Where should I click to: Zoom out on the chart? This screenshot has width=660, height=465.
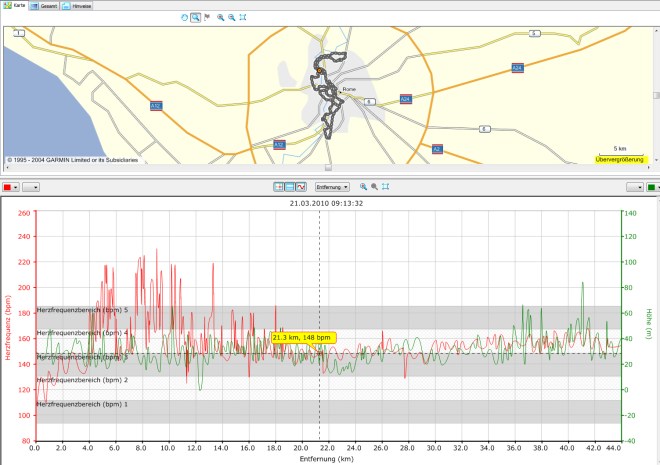click(x=374, y=186)
